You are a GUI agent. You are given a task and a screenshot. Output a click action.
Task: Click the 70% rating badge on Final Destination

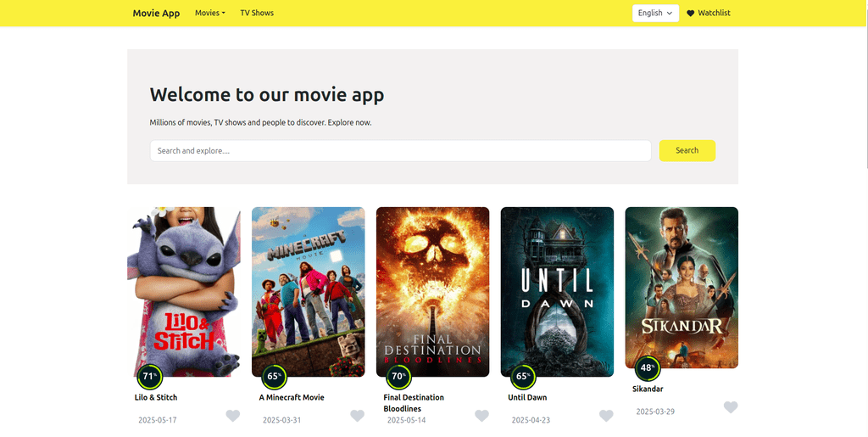[398, 377]
